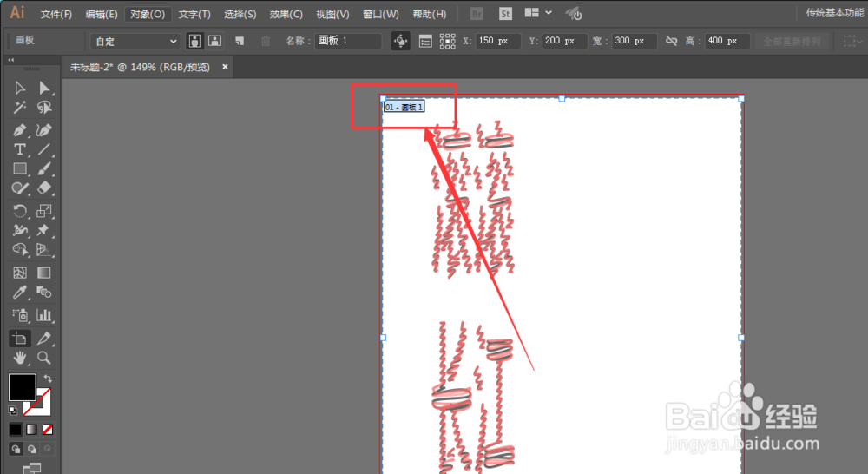
Task: Select the Mesh tool
Action: [20, 273]
